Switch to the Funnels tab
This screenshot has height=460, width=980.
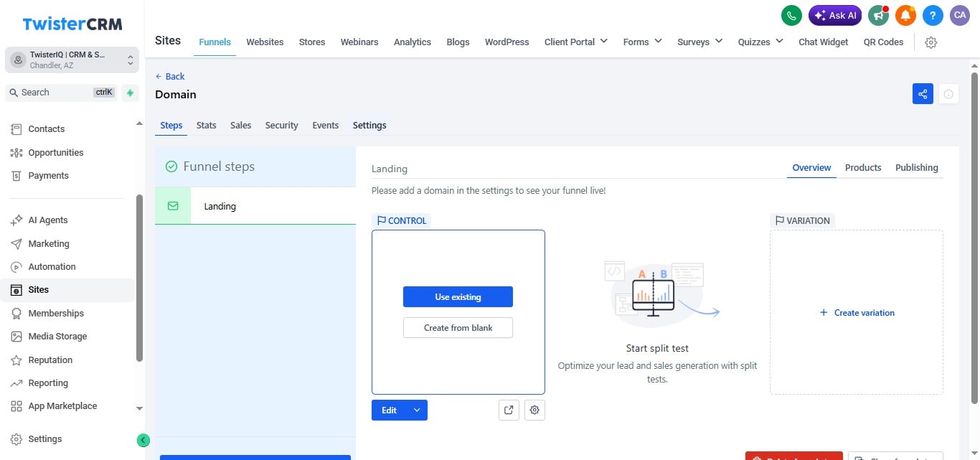(x=215, y=42)
